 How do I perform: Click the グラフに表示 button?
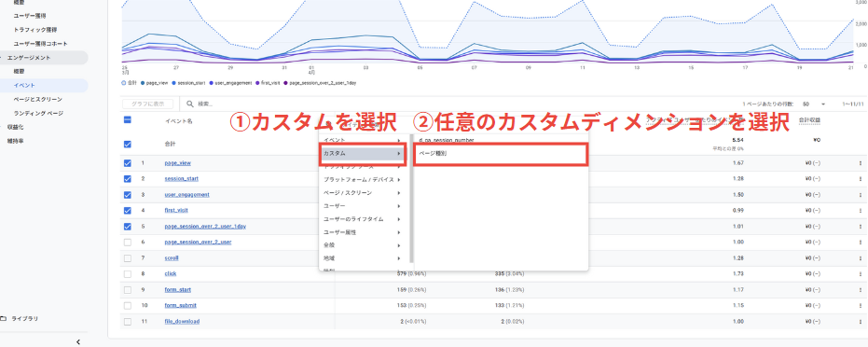[148, 104]
